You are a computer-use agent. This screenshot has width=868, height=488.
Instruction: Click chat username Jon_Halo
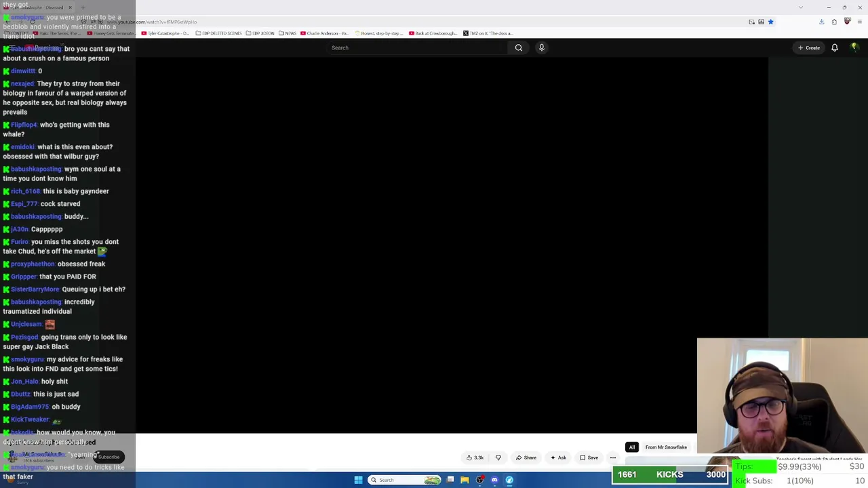[x=25, y=382]
